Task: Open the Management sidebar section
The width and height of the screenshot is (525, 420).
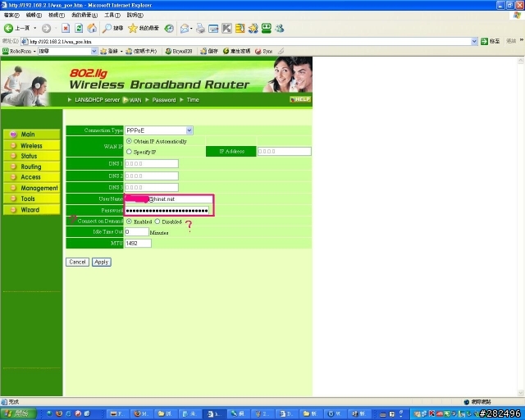Action: click(x=31, y=188)
